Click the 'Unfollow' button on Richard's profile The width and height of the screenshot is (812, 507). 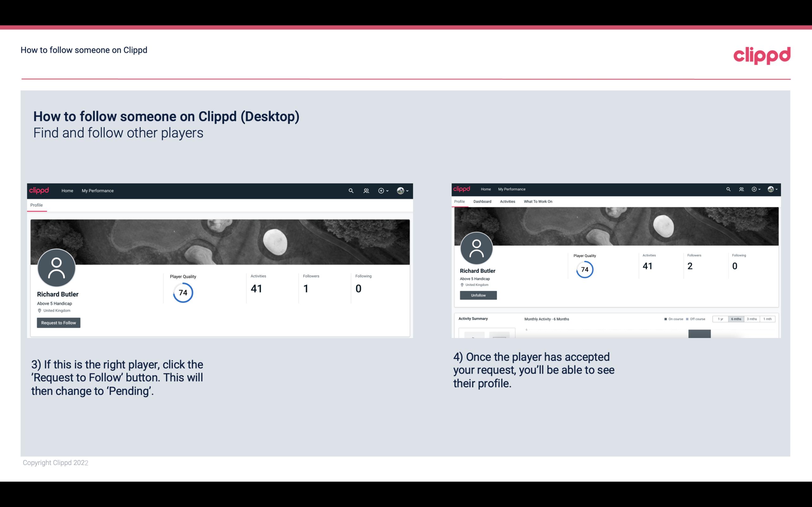point(478,295)
